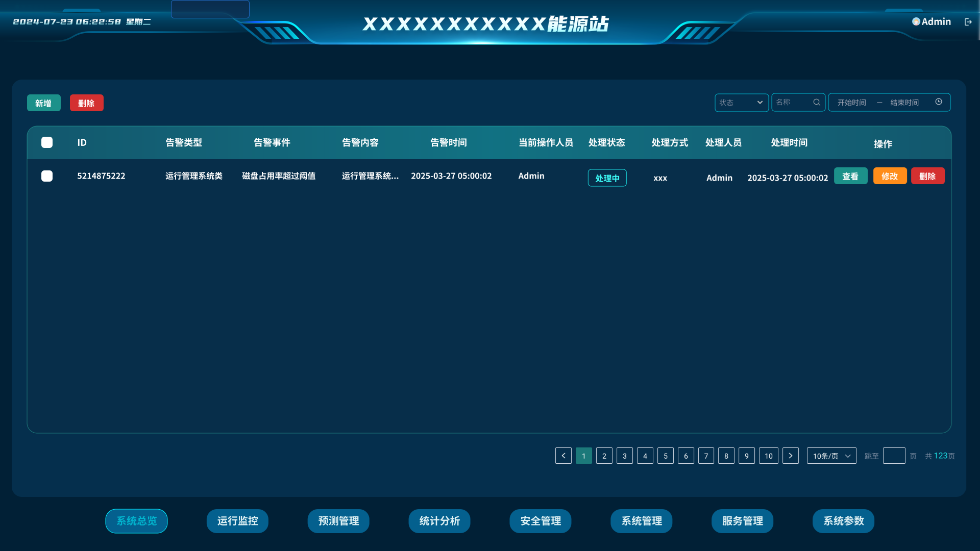
Task: Open the 系统参数 navigation tab
Action: click(x=843, y=521)
